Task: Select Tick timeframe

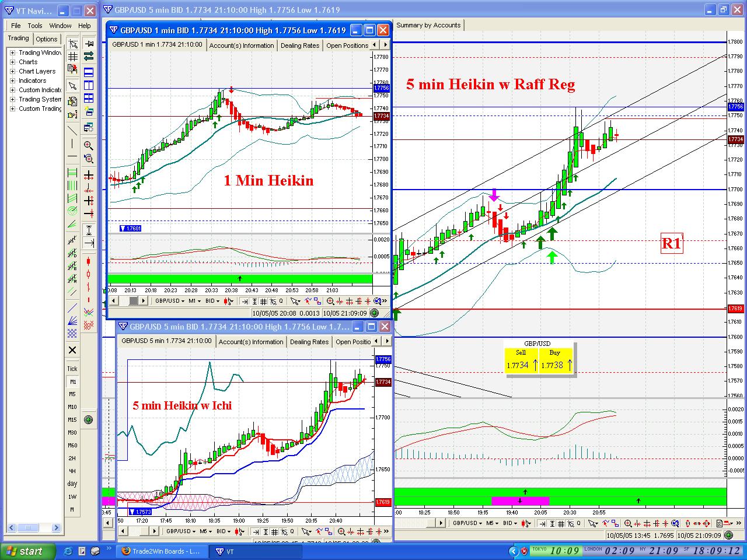Action: point(72,368)
